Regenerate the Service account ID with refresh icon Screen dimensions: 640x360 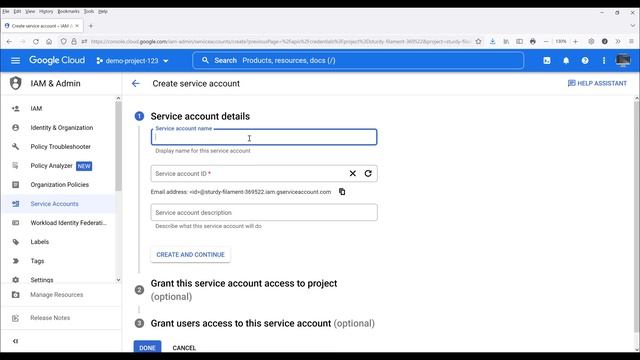point(368,173)
